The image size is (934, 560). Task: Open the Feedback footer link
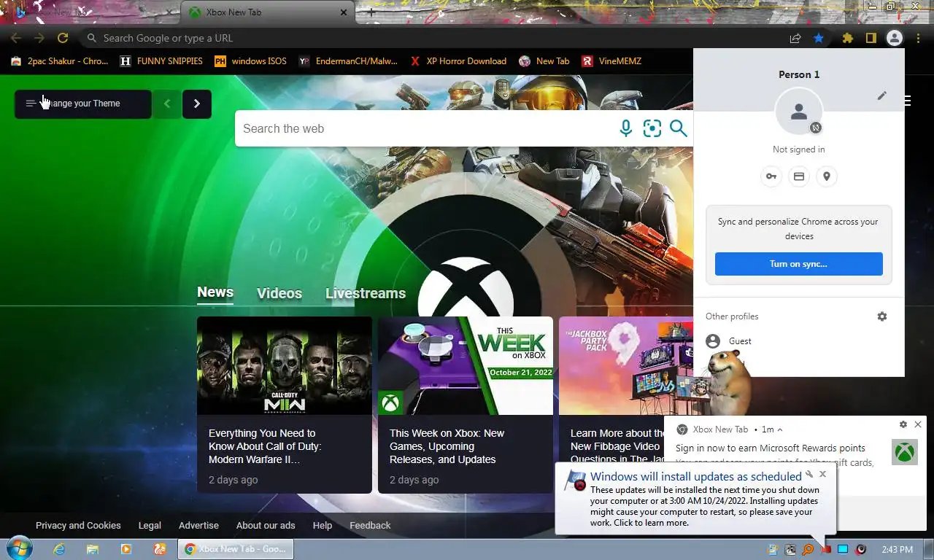370,525
